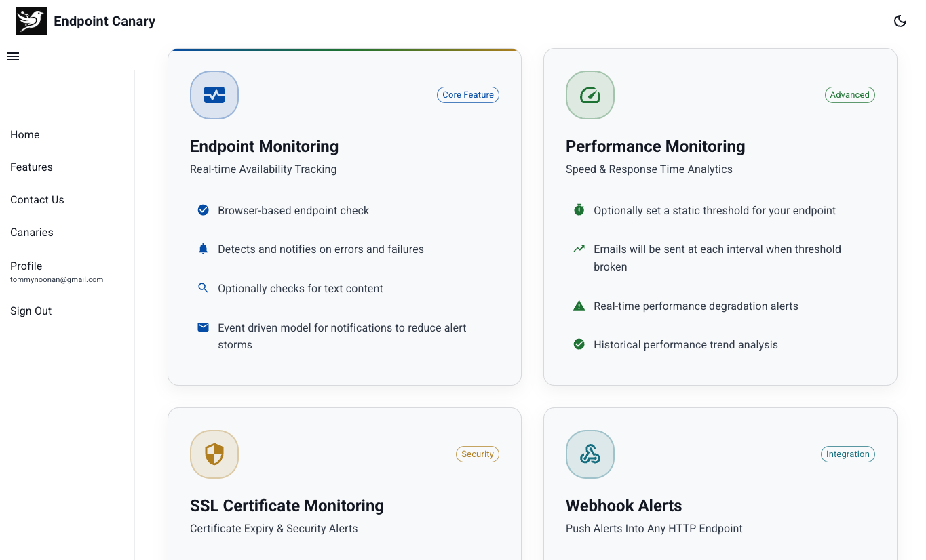
Task: Click Certificate Expiry & Security Alerts subtitle
Action: [273, 529]
